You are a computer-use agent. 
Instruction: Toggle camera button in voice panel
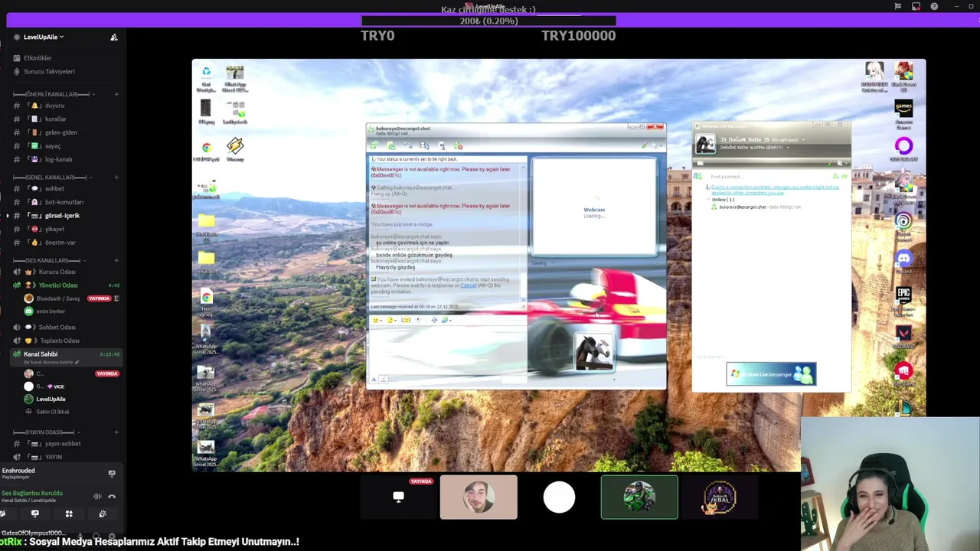click(4, 514)
